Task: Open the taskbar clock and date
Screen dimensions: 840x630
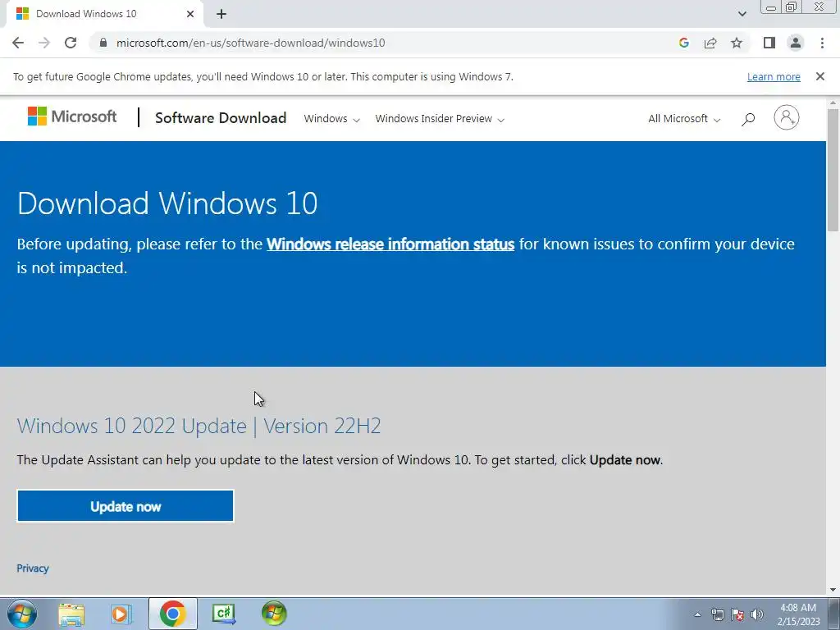Action: [x=798, y=614]
